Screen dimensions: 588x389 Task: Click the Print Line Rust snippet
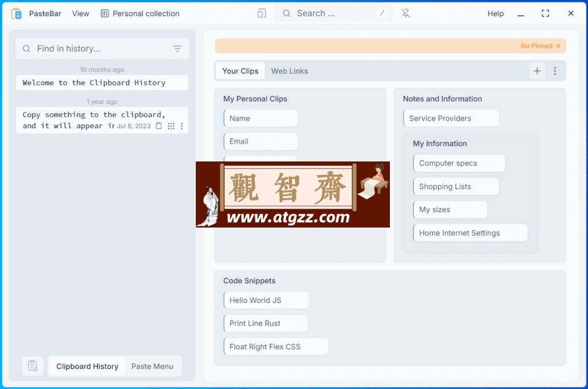[266, 323]
